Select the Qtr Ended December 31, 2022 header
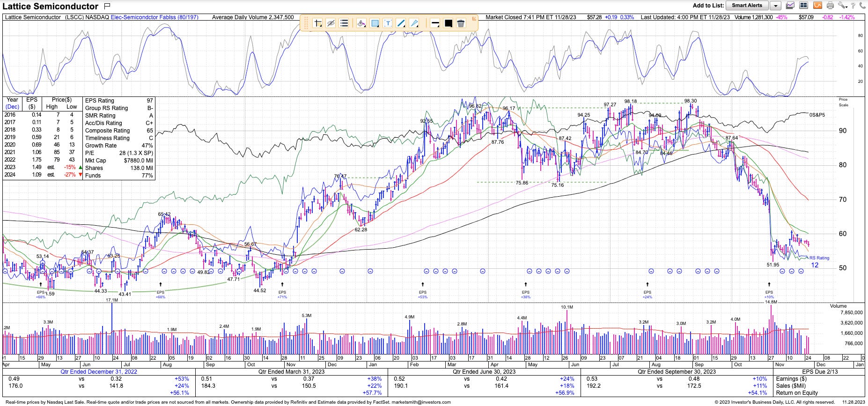Screen dimensions: 868x406 coord(99,372)
